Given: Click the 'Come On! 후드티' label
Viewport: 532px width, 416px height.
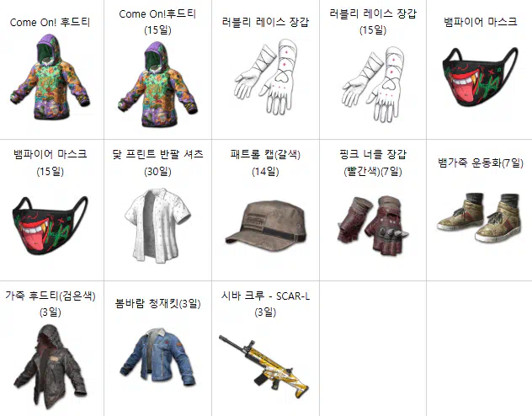Looking at the screenshot, I should click(50, 23).
